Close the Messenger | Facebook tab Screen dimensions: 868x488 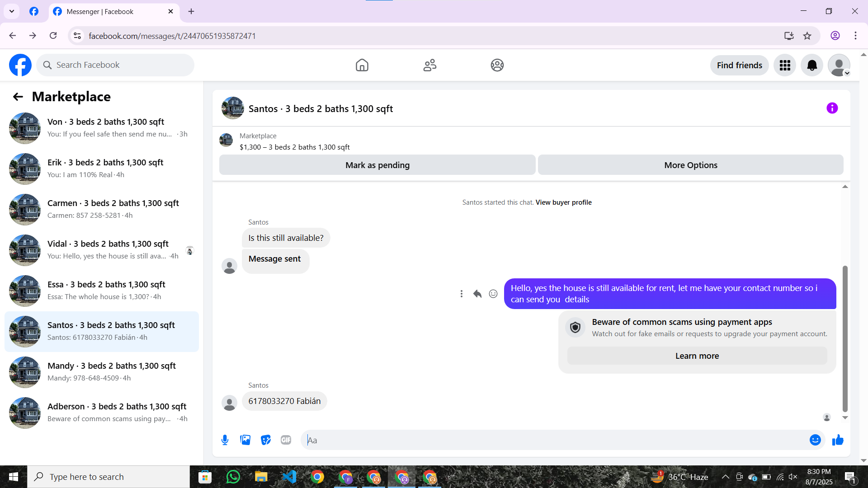click(170, 11)
